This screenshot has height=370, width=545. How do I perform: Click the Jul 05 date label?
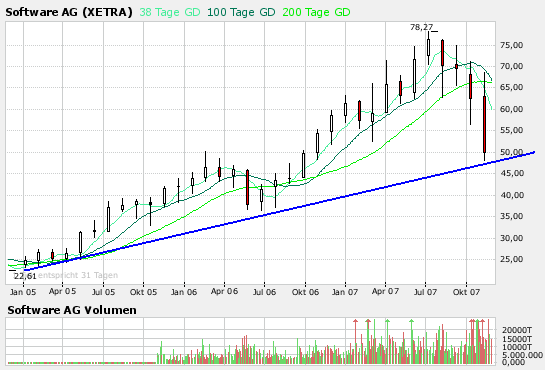click(103, 292)
